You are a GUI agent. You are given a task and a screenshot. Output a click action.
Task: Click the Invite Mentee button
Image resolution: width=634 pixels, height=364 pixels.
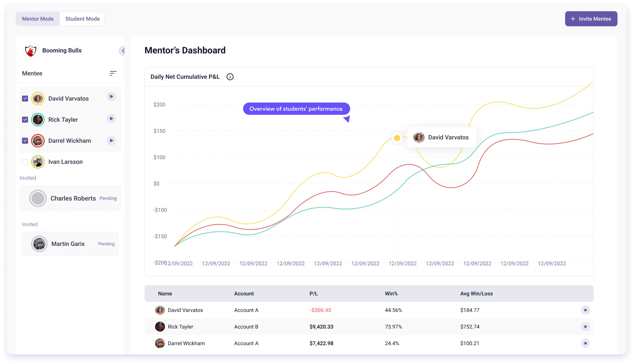[x=591, y=19]
